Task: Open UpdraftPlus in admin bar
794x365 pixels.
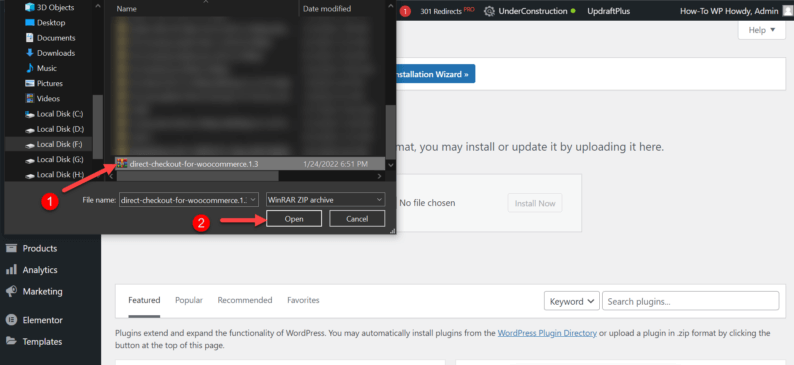Action: [x=609, y=11]
